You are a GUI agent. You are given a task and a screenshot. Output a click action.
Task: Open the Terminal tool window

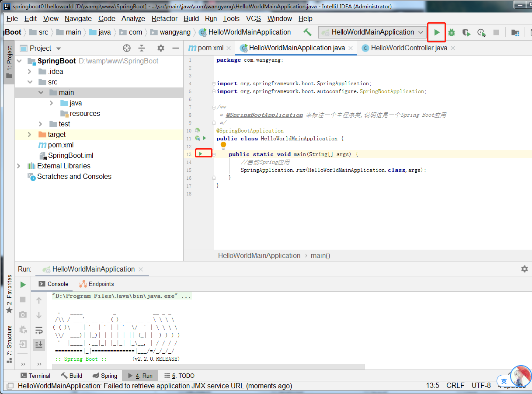[35, 376]
